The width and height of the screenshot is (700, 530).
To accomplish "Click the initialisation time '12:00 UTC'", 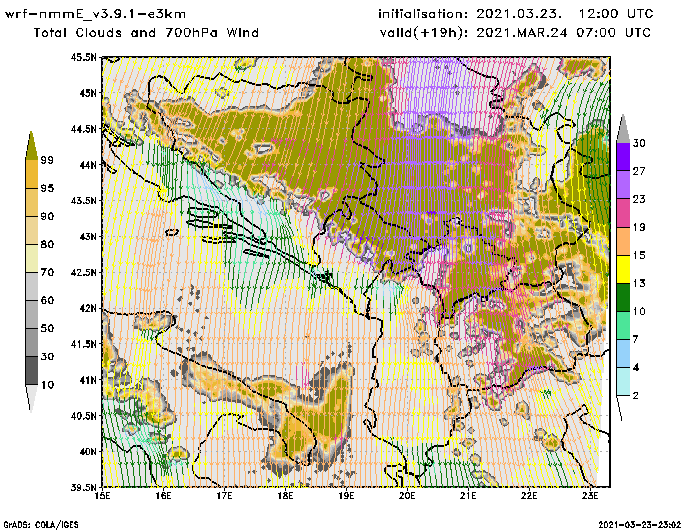I will click(616, 14).
